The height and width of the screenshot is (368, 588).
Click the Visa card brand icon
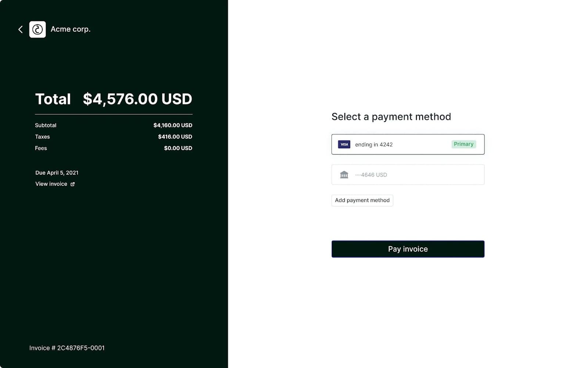pos(344,144)
